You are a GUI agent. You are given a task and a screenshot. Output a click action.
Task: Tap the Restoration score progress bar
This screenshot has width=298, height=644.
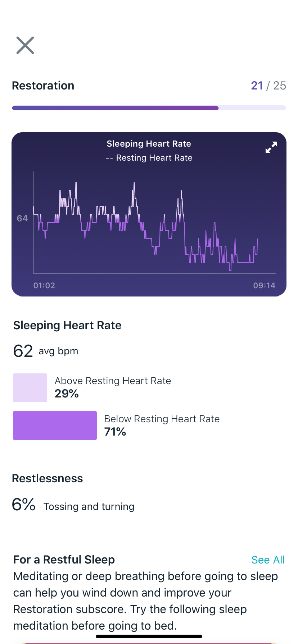tap(149, 108)
